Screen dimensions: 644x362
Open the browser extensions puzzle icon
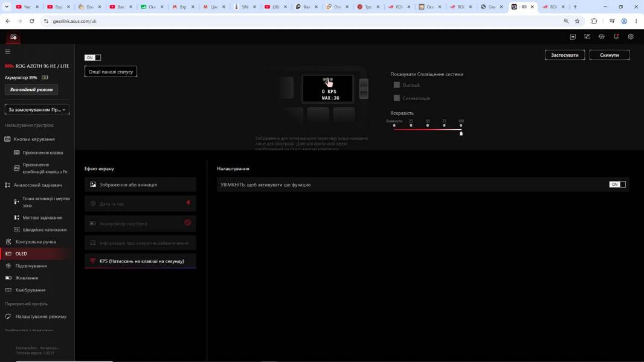coord(594,21)
